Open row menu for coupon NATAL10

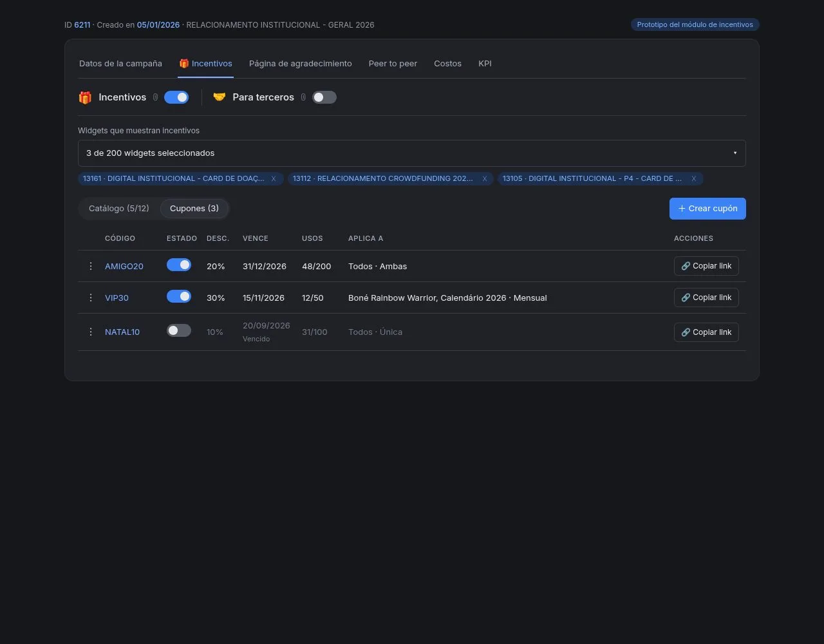tap(91, 332)
